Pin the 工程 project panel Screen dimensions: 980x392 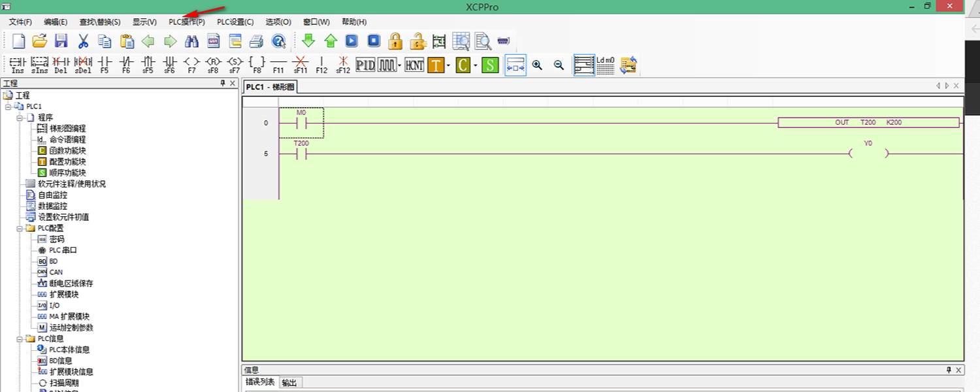223,84
